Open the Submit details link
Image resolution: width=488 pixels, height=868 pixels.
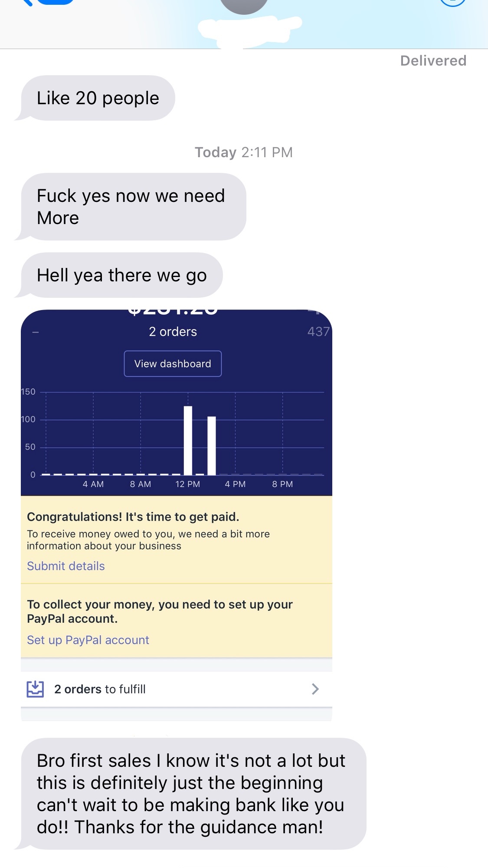point(66,566)
